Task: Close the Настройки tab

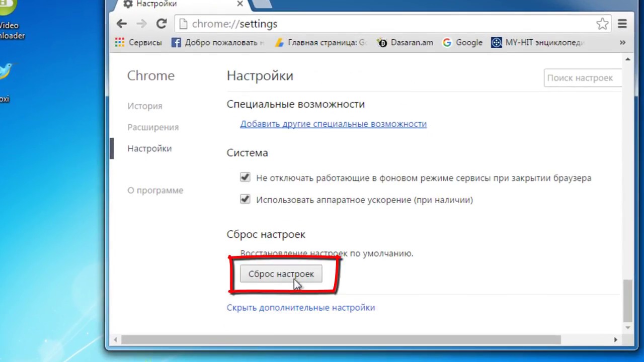Action: click(x=240, y=4)
